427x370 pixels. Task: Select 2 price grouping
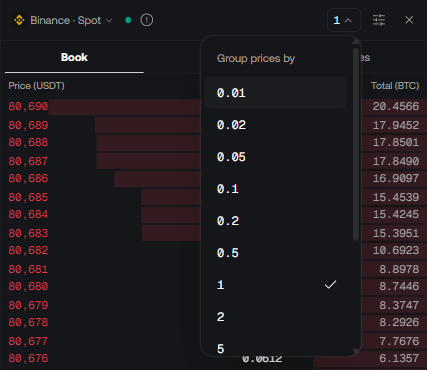tap(276, 317)
